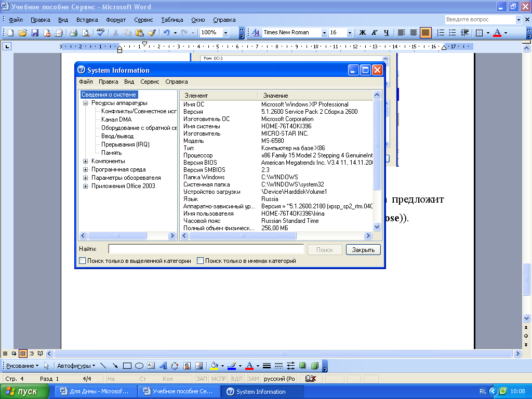The height and width of the screenshot is (399, 532).
Task: Print the document from the toolbar
Action: [x=73, y=33]
